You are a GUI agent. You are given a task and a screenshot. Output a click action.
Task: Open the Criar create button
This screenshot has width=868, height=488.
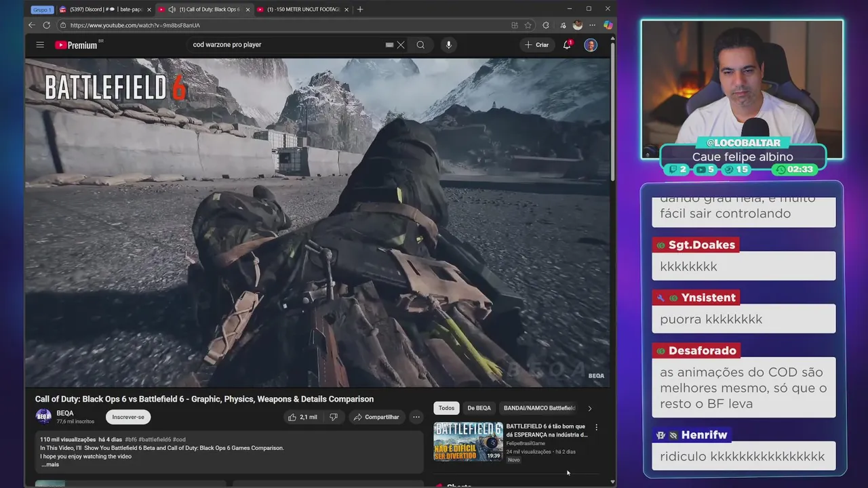[536, 45]
